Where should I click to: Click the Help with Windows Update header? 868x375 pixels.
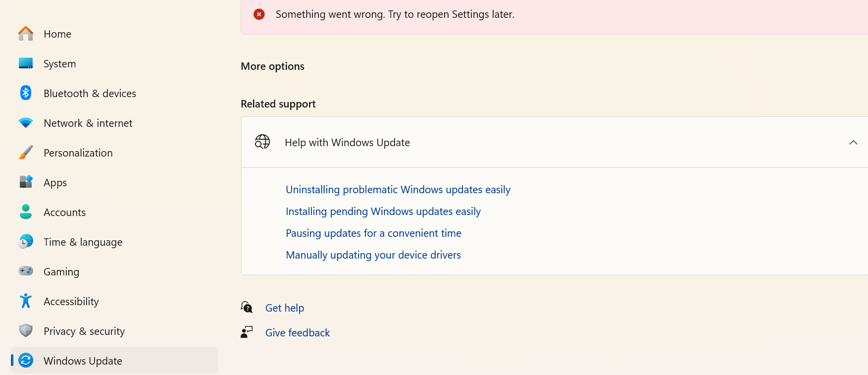[x=555, y=143]
